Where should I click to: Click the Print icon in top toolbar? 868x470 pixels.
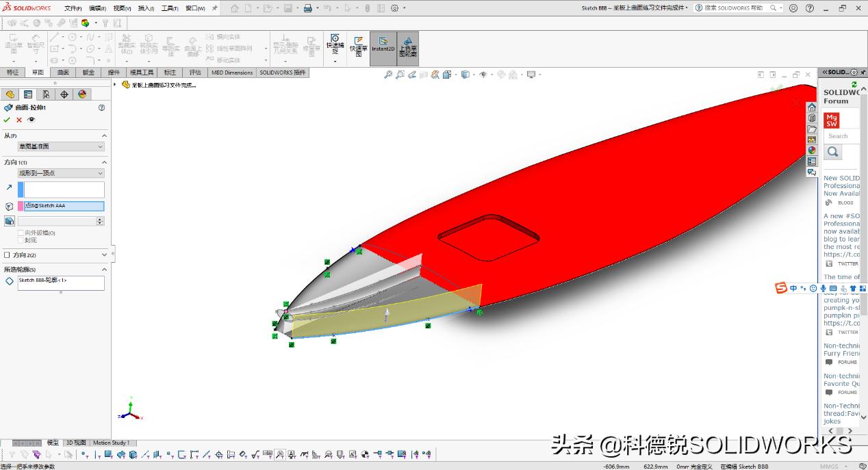coord(307,8)
